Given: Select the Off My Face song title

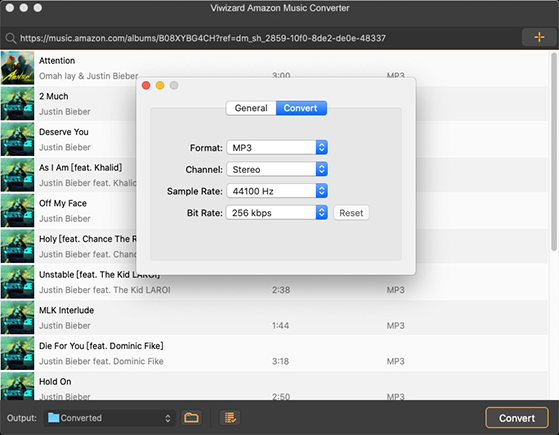Looking at the screenshot, I should point(63,203).
